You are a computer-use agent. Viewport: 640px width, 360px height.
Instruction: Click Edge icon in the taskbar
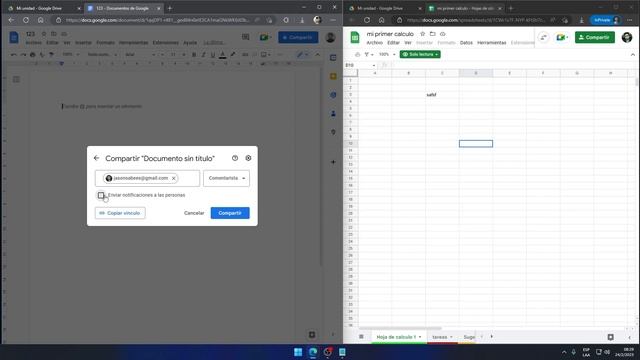[313, 352]
